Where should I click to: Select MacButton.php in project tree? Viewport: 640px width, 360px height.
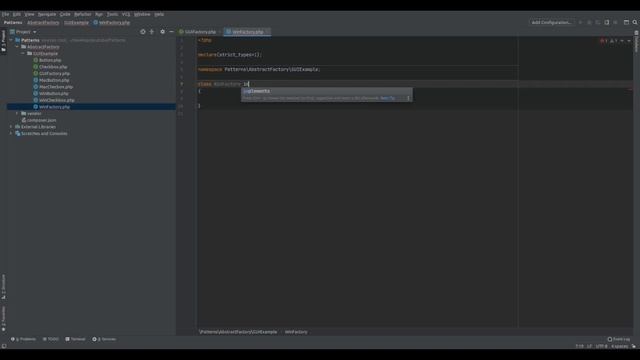tap(54, 80)
